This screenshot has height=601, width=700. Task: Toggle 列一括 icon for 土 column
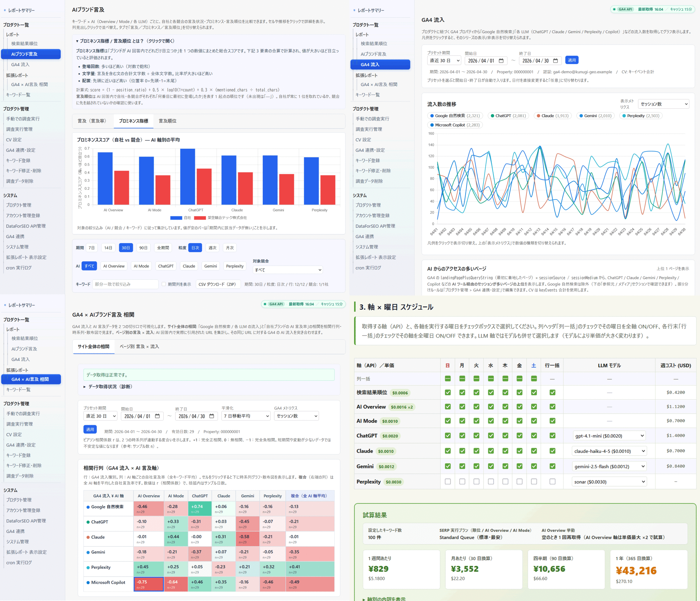pos(534,379)
